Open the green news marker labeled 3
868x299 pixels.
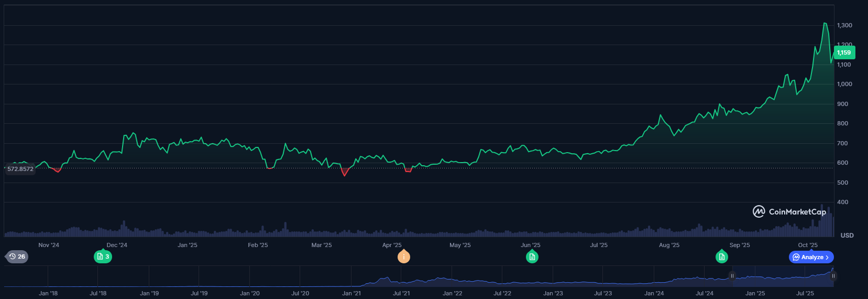tap(103, 257)
